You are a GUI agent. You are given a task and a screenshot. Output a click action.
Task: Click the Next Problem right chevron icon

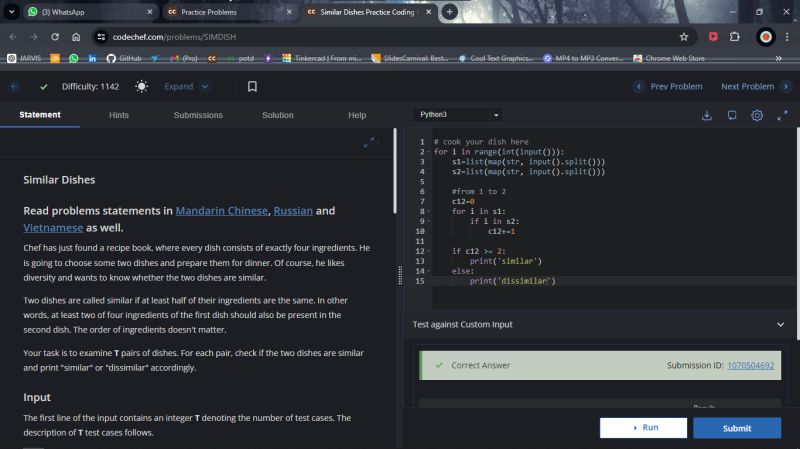pos(786,87)
